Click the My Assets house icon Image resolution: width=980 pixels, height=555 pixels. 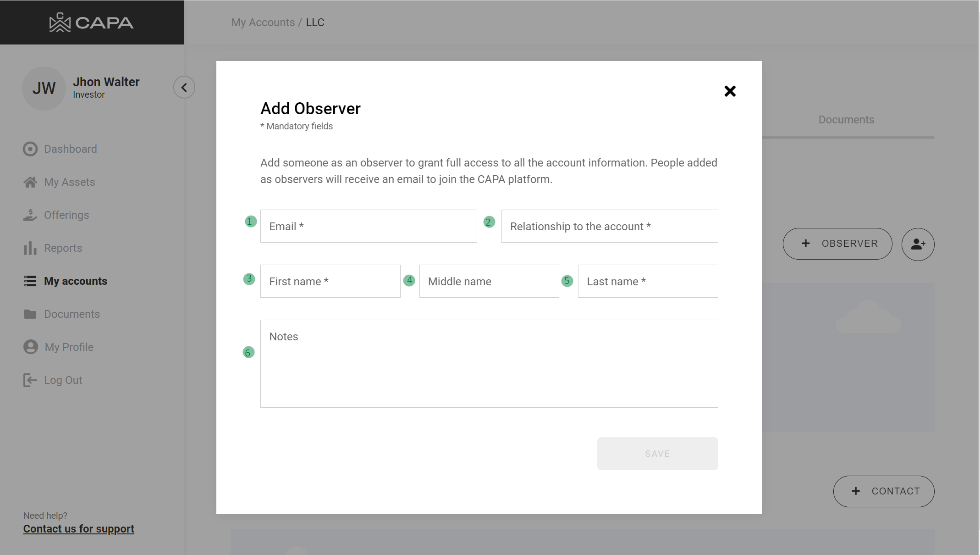(x=30, y=182)
